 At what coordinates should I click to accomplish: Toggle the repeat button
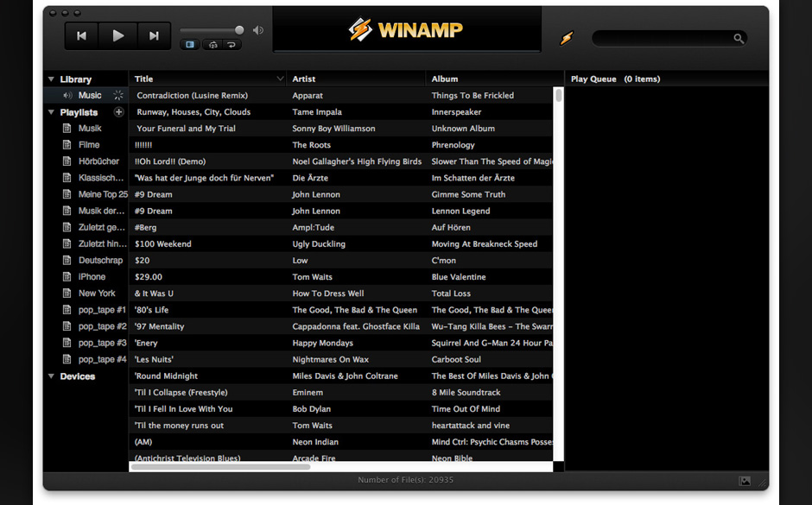click(x=232, y=45)
